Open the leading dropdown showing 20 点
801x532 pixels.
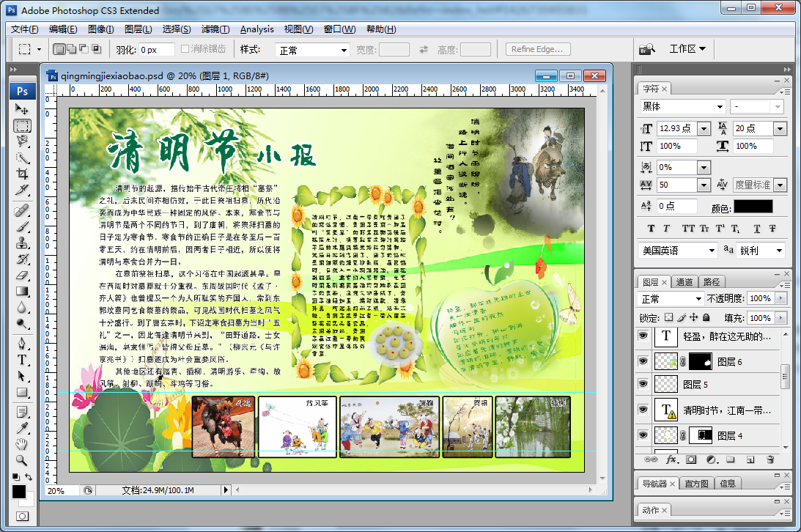coord(780,129)
